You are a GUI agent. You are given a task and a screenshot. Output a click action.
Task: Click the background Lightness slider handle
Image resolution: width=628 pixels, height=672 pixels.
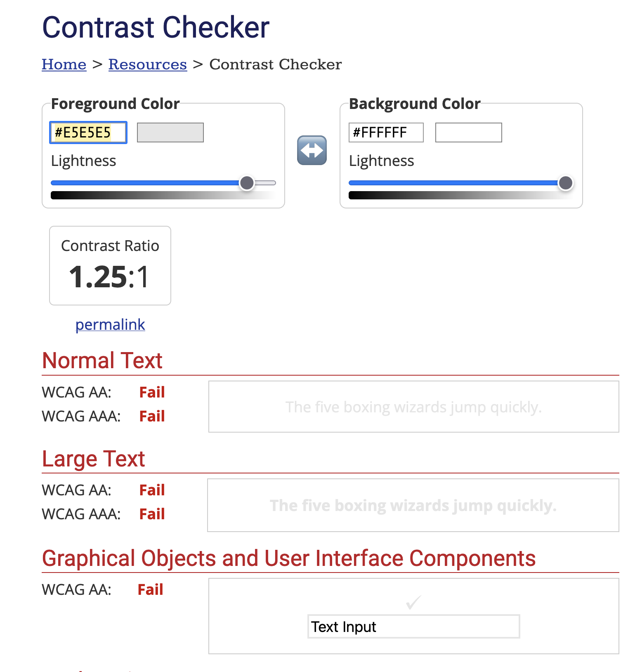click(566, 182)
